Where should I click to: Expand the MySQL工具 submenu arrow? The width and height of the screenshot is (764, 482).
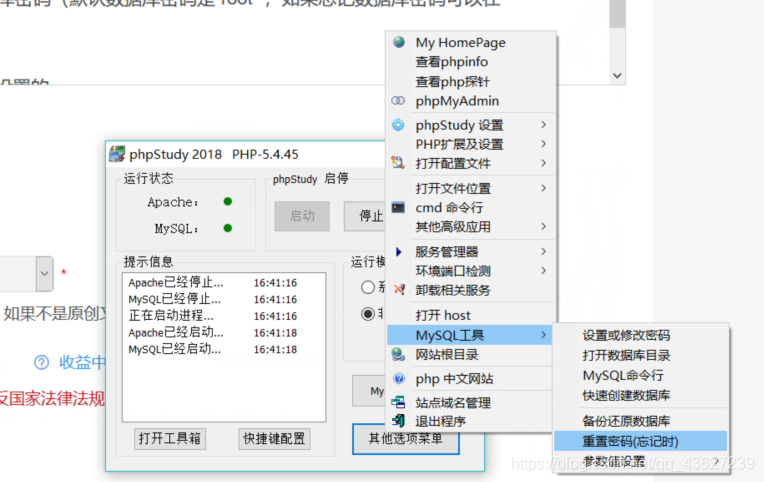click(x=543, y=335)
